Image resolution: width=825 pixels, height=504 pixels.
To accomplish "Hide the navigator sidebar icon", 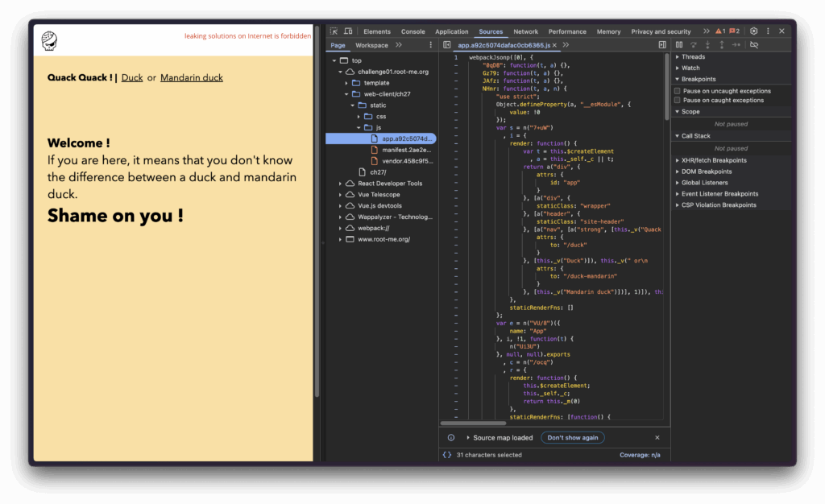I will [x=446, y=45].
